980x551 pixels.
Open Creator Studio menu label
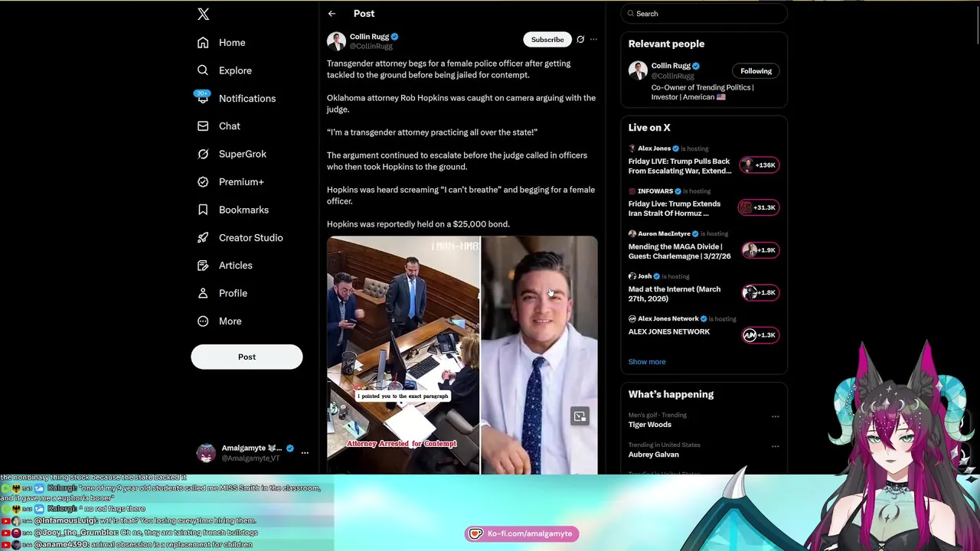pos(251,238)
